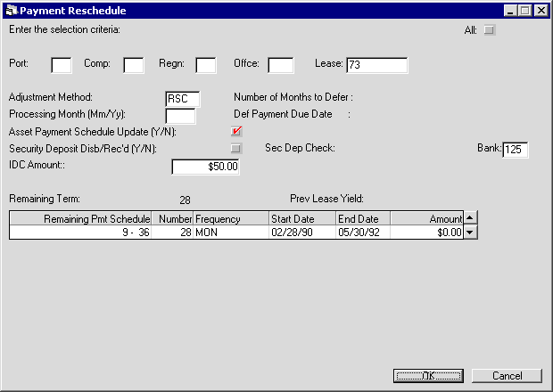Toggle the All checkbox
Viewport: 553px width, 392px height.
(490, 30)
